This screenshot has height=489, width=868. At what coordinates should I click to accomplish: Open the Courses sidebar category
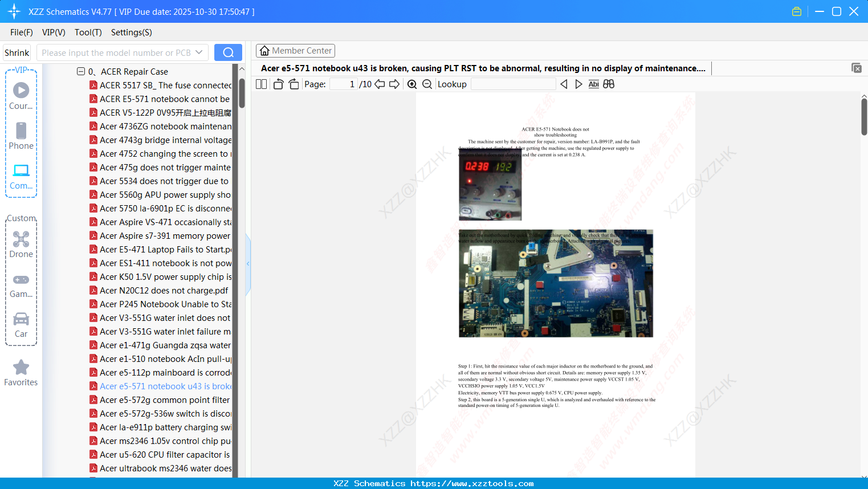pyautogui.click(x=21, y=96)
